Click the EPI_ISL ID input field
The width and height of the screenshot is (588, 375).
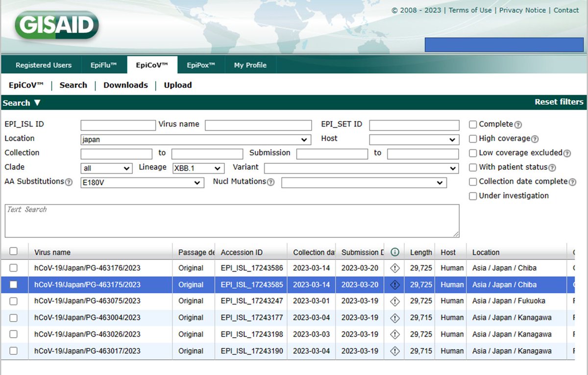(x=118, y=125)
